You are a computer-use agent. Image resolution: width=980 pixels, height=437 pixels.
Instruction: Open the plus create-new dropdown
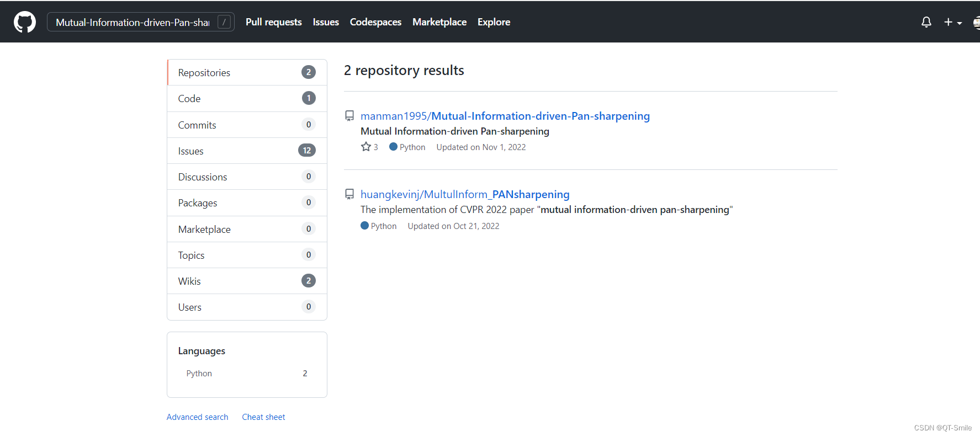953,22
